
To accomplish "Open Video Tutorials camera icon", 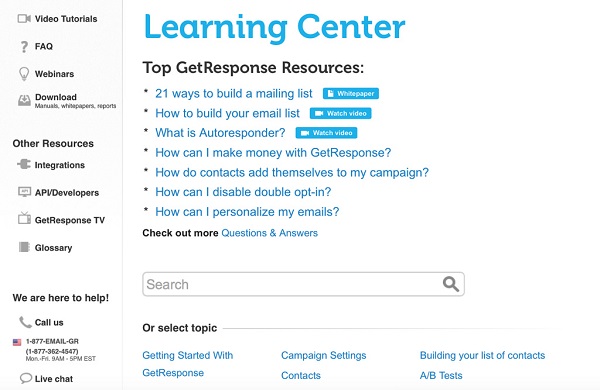I will (24, 18).
